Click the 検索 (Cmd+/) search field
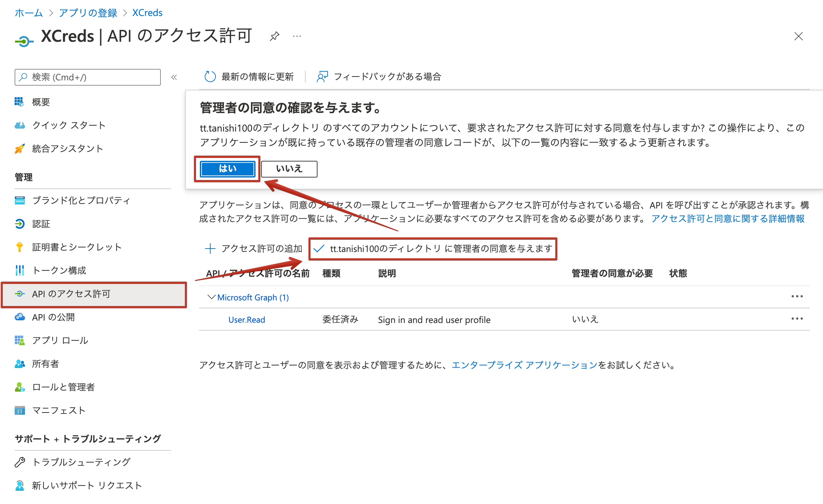 [x=88, y=77]
